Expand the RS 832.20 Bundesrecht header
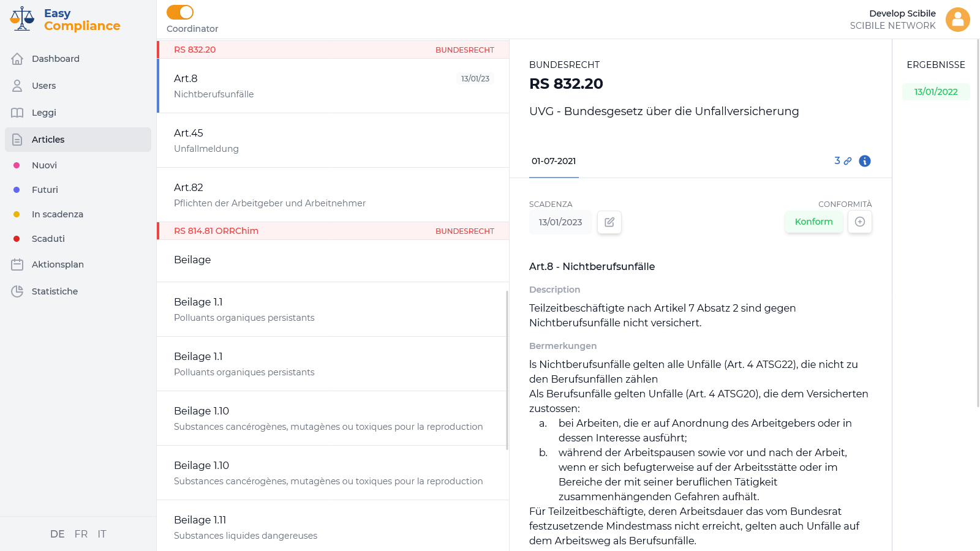This screenshot has width=980, height=551. click(333, 50)
